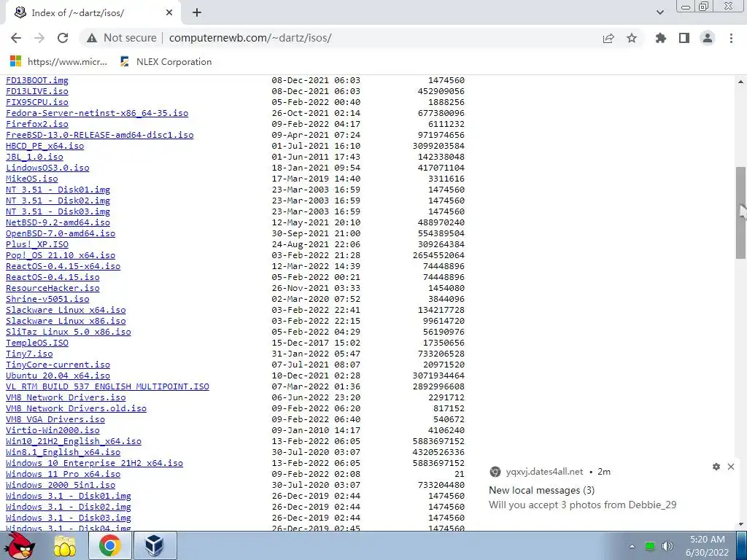This screenshot has height=560, width=747.
Task: Download Shrine-v5051.iso
Action: click(x=47, y=299)
